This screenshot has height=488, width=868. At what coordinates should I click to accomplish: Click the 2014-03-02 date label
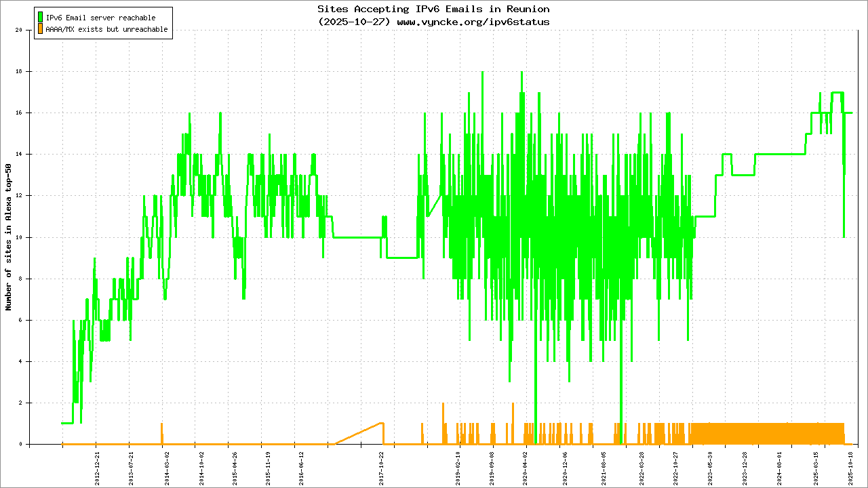click(x=166, y=467)
